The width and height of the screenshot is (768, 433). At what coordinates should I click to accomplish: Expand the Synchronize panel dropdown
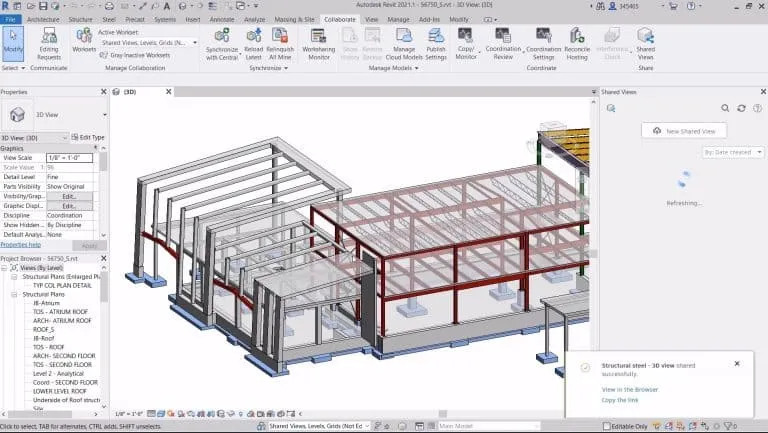pyautogui.click(x=269, y=68)
